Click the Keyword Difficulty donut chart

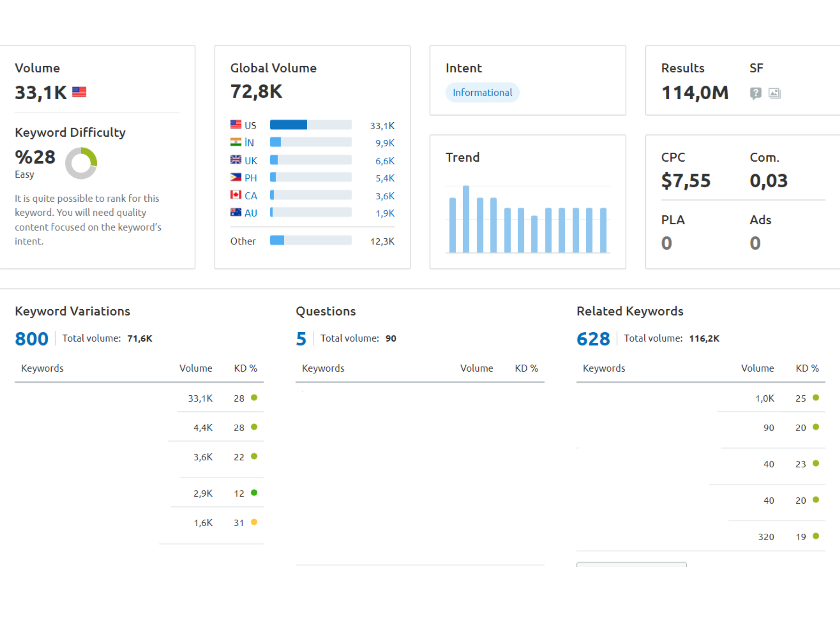point(81,163)
